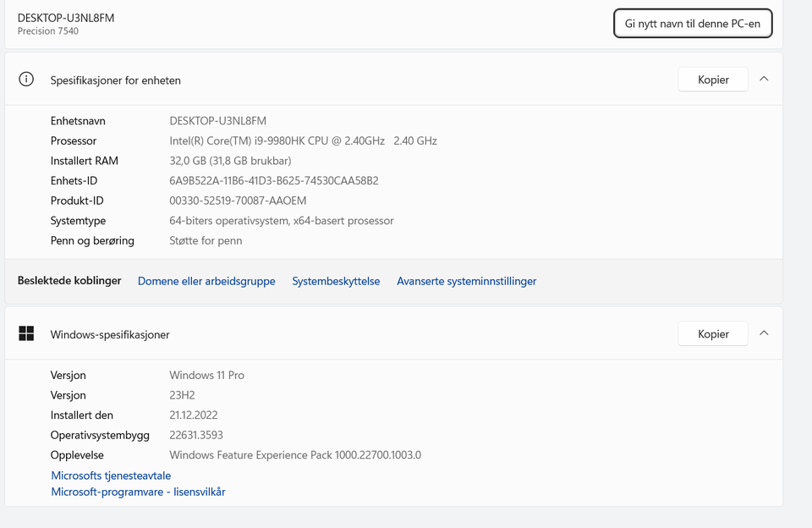812x528 pixels.
Task: Click Kopier in Windows-spesifikasjoner
Action: [x=713, y=334]
